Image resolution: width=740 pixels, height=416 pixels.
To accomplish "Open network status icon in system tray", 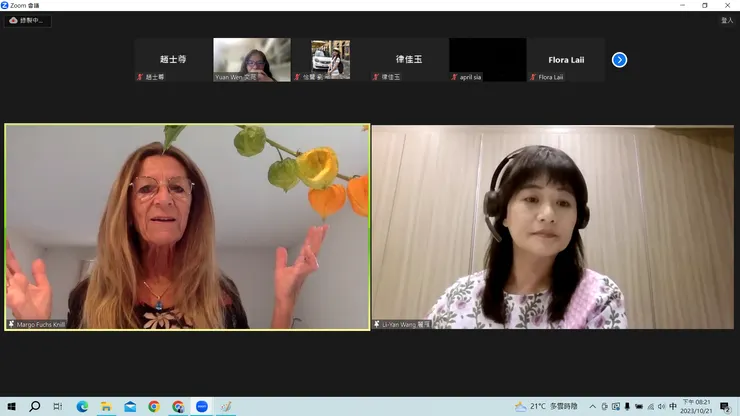I will point(650,407).
